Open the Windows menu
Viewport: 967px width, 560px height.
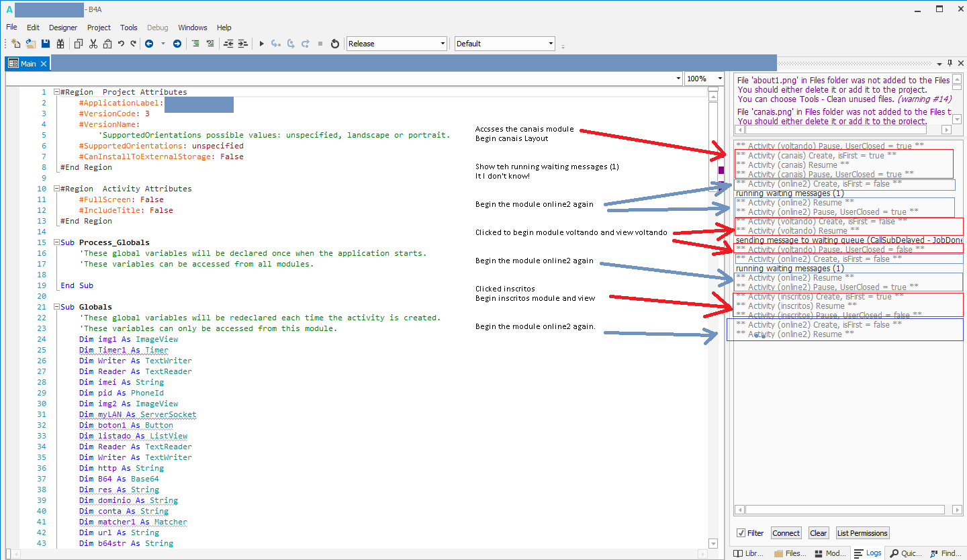point(193,28)
